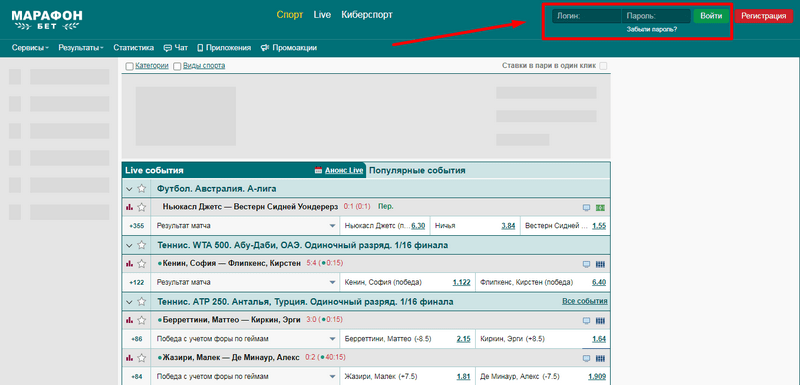The height and width of the screenshot is (385, 800).
Task: Favorite the Теннис. ATP 250 category star
Action: pos(141,302)
